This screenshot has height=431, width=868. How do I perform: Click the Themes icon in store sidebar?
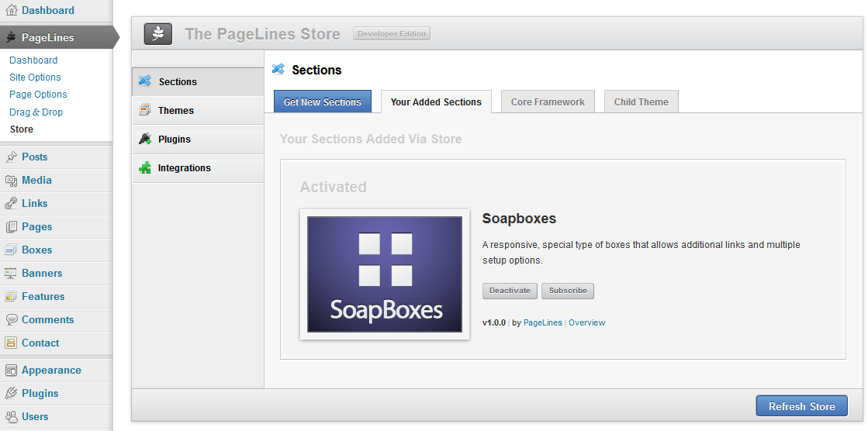144,110
